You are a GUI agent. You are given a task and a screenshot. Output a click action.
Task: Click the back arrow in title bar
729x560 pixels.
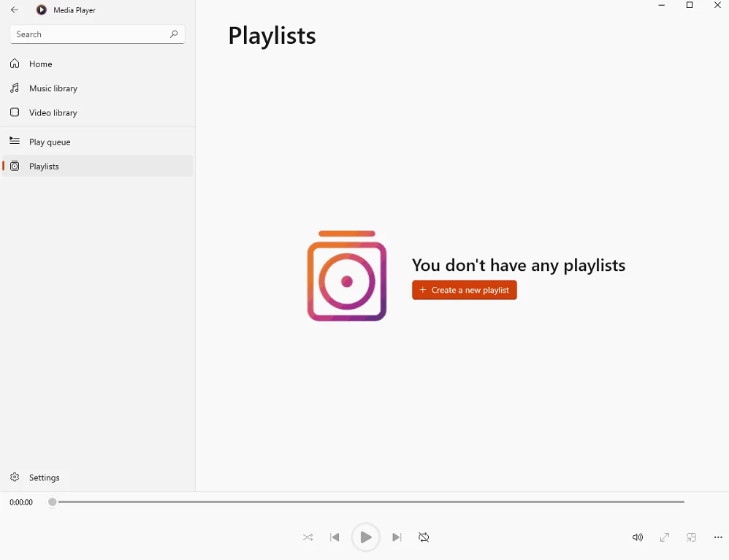[15, 10]
